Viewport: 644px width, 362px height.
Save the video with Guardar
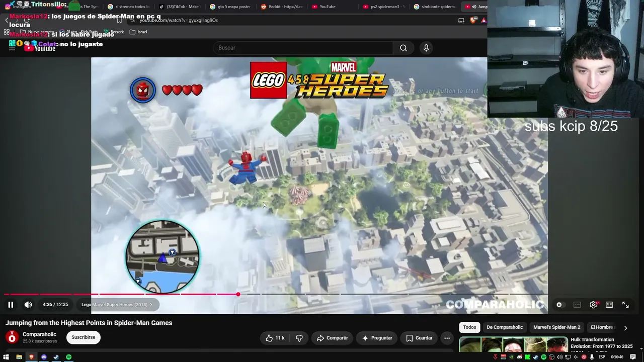pos(419,338)
